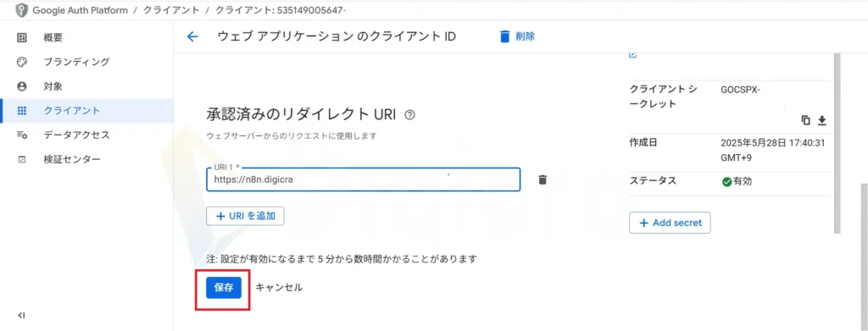
Task: Click the キャンセル button
Action: click(279, 287)
